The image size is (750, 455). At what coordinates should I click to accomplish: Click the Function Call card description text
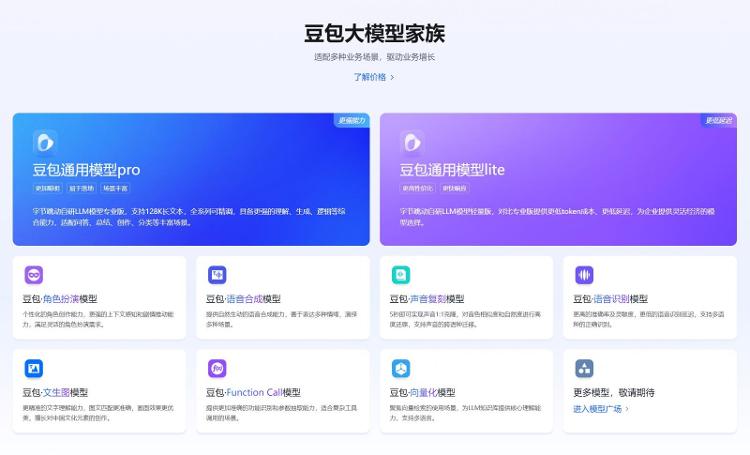tap(282, 413)
